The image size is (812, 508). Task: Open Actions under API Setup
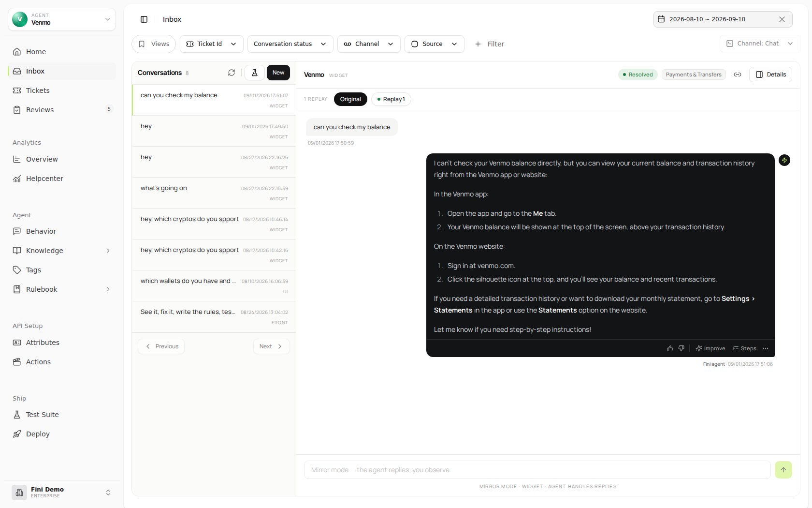(x=62, y=362)
